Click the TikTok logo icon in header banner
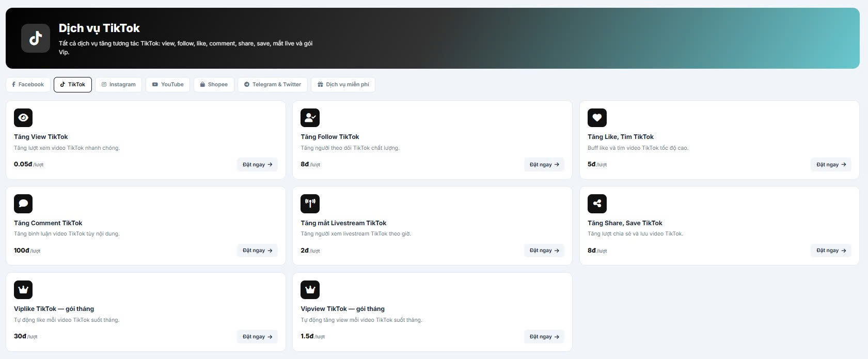Screen dimensions: 868x359 36,38
